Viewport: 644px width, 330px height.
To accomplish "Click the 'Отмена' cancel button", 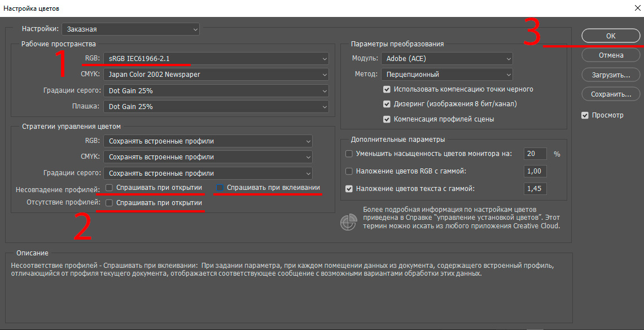I will click(611, 55).
